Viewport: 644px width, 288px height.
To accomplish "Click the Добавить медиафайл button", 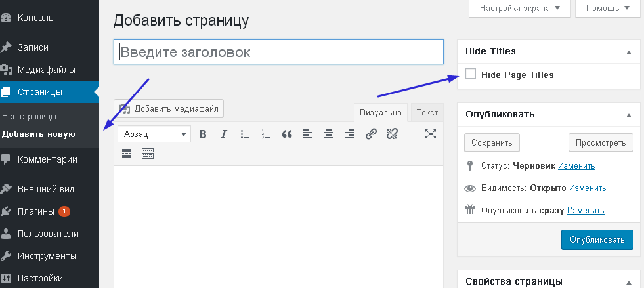I will point(169,108).
